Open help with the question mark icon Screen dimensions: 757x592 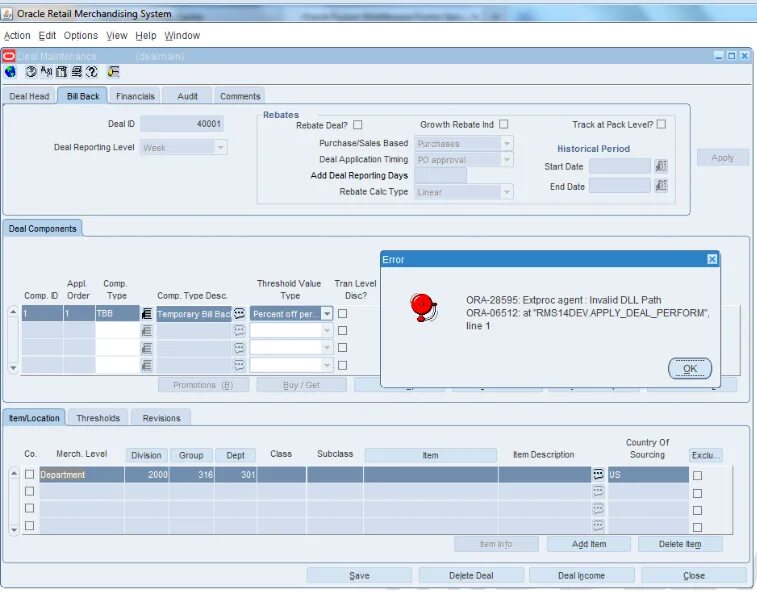pyautogui.click(x=91, y=72)
